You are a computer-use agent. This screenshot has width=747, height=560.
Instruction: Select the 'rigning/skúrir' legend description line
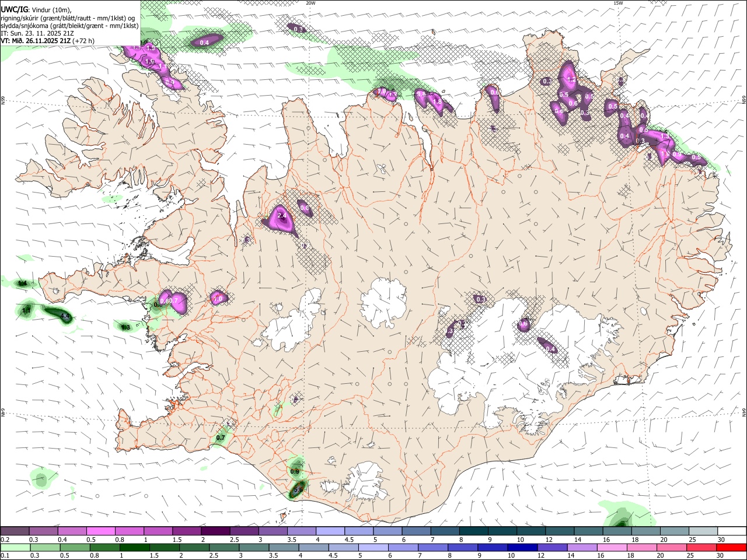coord(68,18)
